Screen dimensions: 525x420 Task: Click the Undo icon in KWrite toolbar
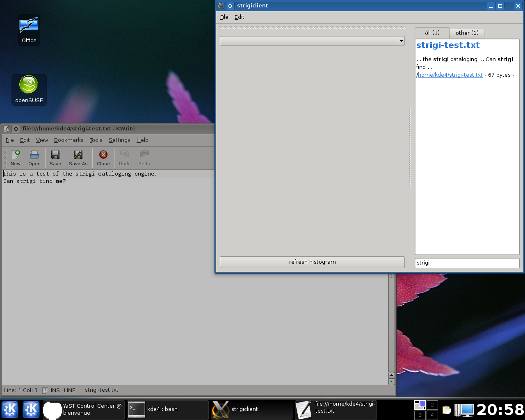[125, 158]
